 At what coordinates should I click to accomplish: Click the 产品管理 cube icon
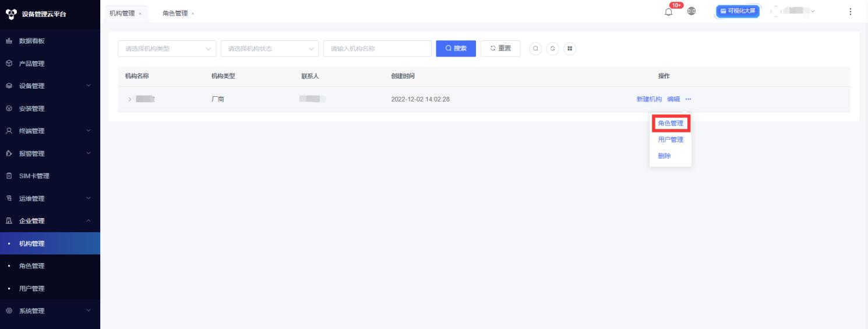[x=9, y=64]
